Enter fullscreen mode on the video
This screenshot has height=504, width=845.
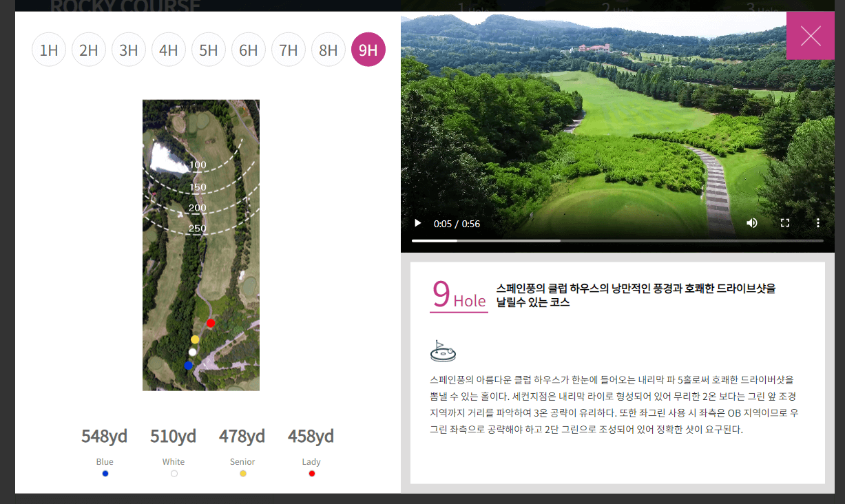[x=785, y=222]
